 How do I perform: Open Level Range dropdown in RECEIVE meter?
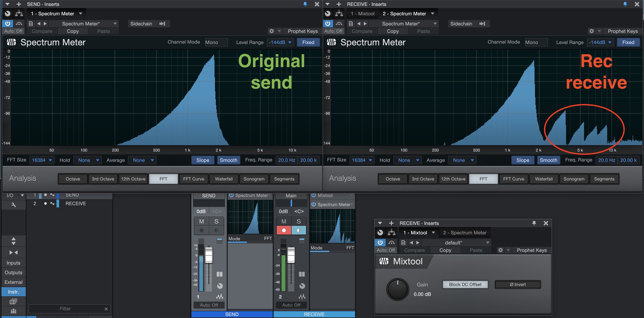(x=600, y=42)
